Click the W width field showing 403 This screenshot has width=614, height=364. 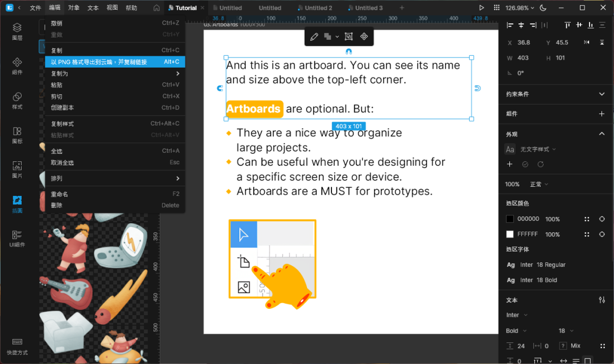click(x=524, y=58)
